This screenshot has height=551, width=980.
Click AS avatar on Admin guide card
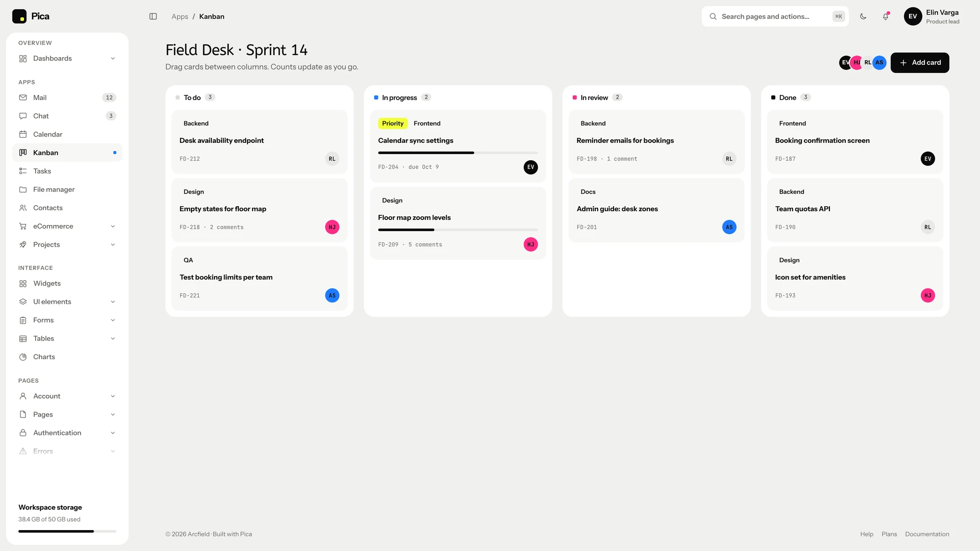729,227
